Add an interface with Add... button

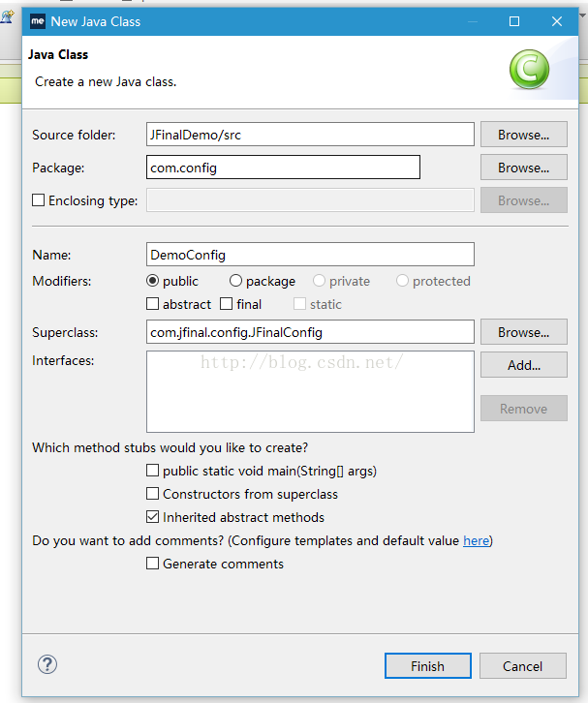tap(524, 365)
